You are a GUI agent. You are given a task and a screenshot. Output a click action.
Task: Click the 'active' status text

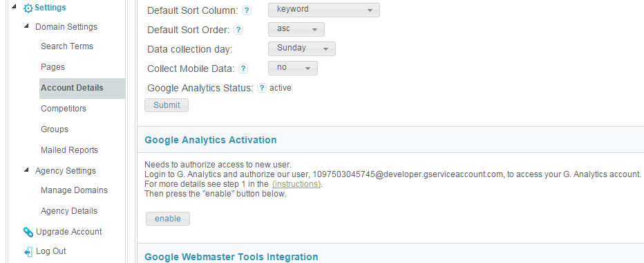point(280,88)
